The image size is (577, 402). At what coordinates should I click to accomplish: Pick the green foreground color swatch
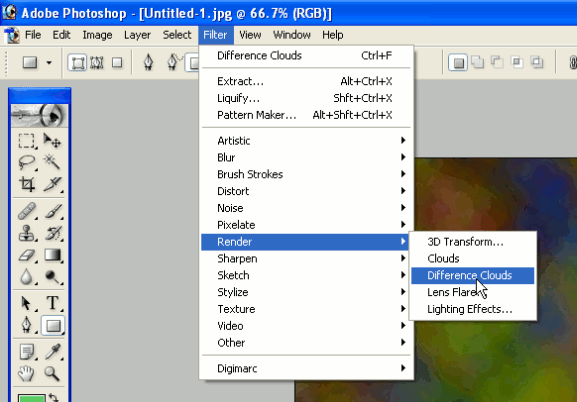32,398
